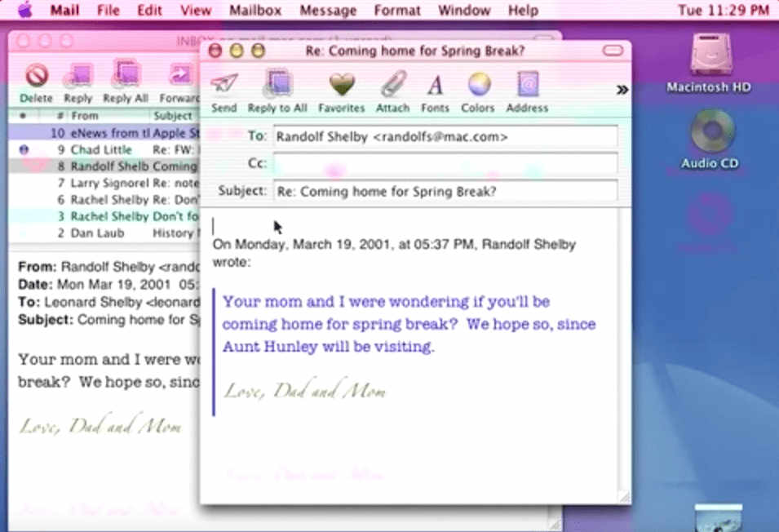This screenshot has height=532, width=779.
Task: Open the Help menu
Action: click(x=523, y=11)
